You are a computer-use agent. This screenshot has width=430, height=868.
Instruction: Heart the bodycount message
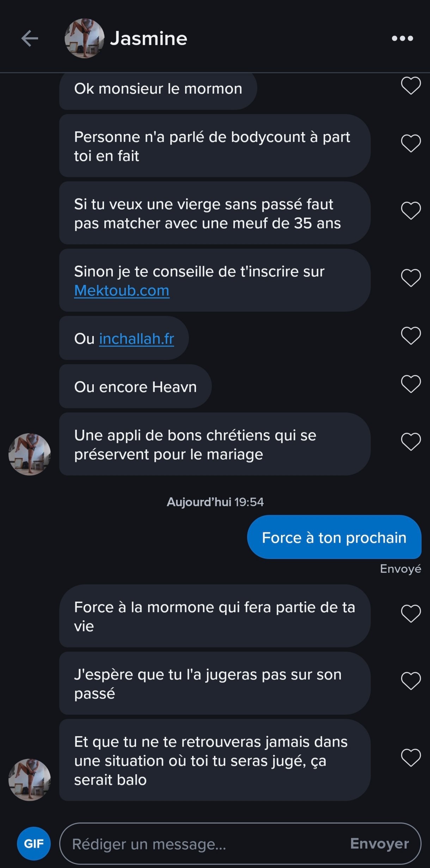[x=411, y=143]
